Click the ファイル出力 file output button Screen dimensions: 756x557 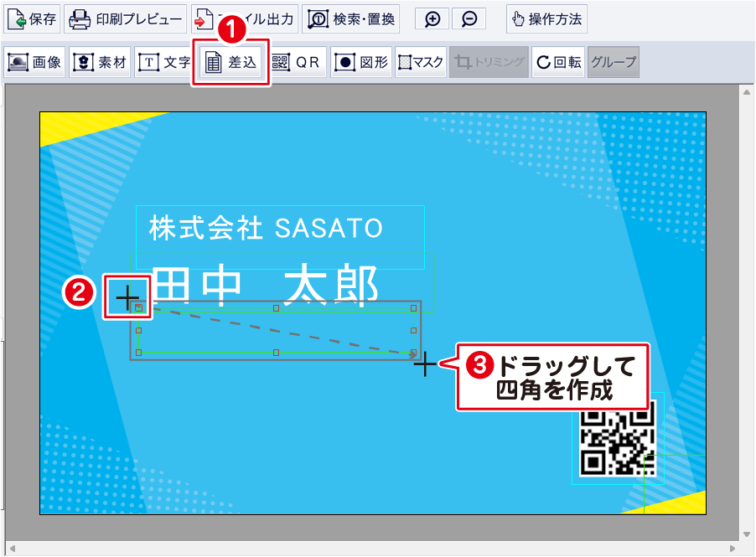tap(245, 19)
